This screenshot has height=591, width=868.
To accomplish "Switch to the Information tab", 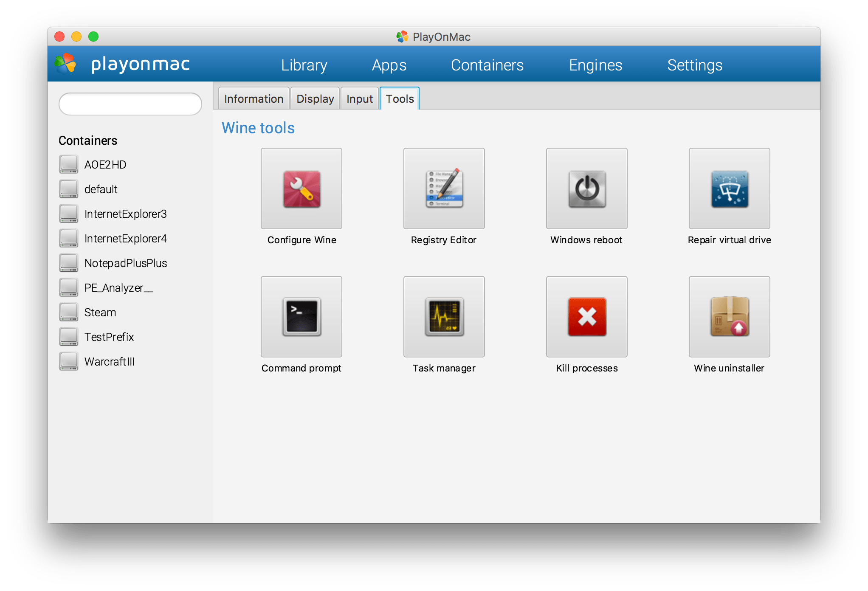I will tap(254, 99).
